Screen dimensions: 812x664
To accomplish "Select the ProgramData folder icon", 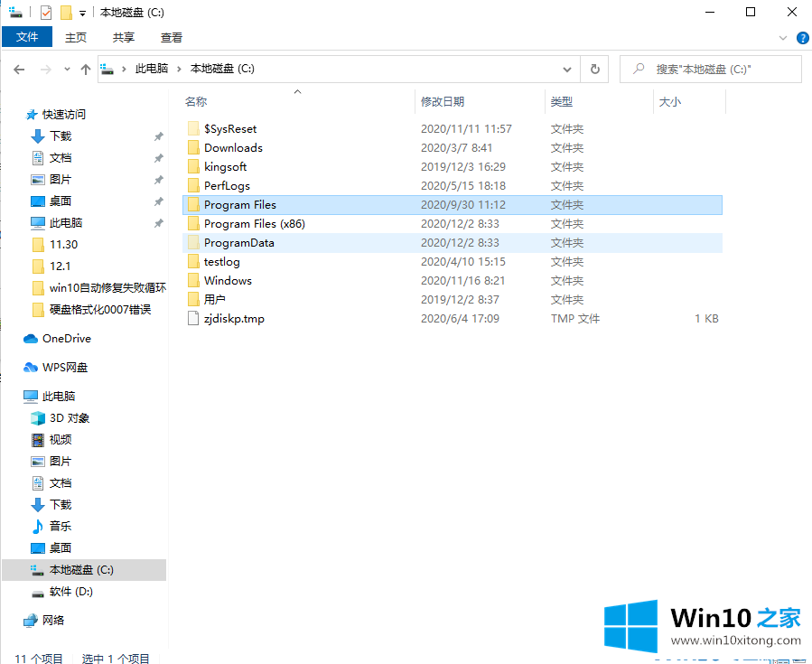I will [193, 242].
